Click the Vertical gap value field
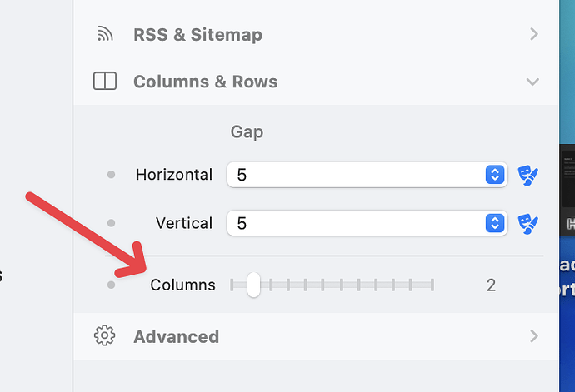This screenshot has width=575, height=392. click(354, 223)
